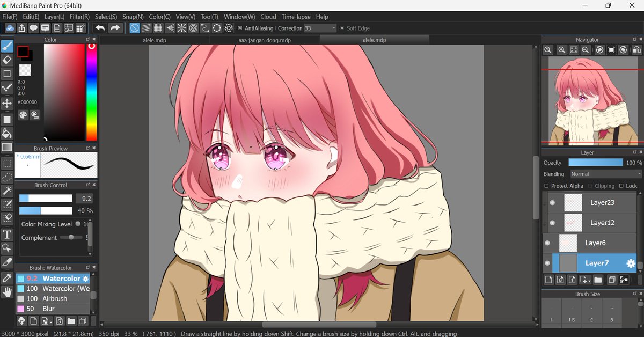The height and width of the screenshot is (337, 644).
Task: Adjust the layer Opacity slider
Action: click(596, 162)
